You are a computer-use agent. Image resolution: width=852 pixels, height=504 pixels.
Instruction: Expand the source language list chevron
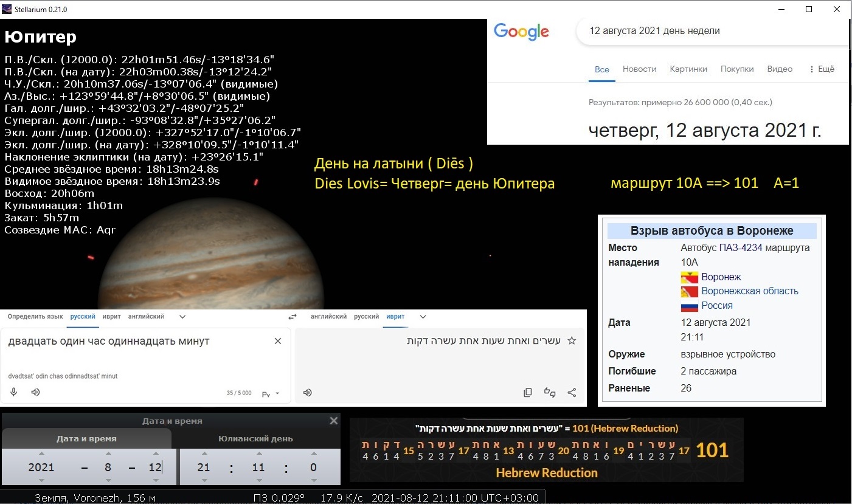coord(182,317)
